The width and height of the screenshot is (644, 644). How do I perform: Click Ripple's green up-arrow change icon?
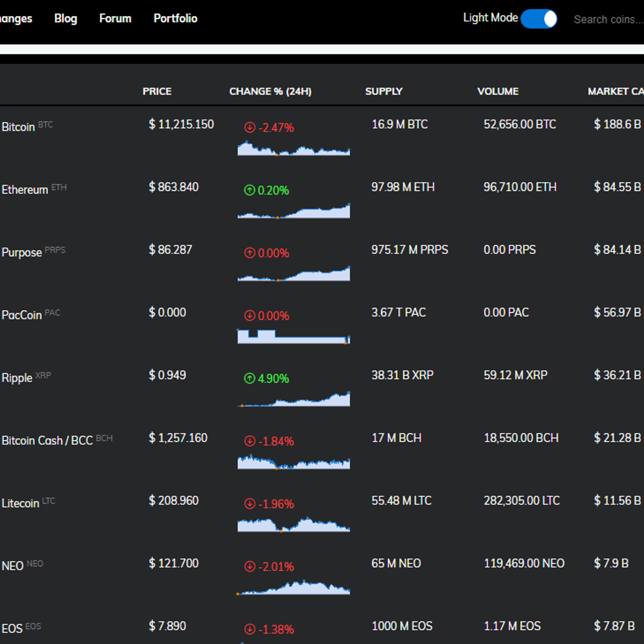pos(250,378)
